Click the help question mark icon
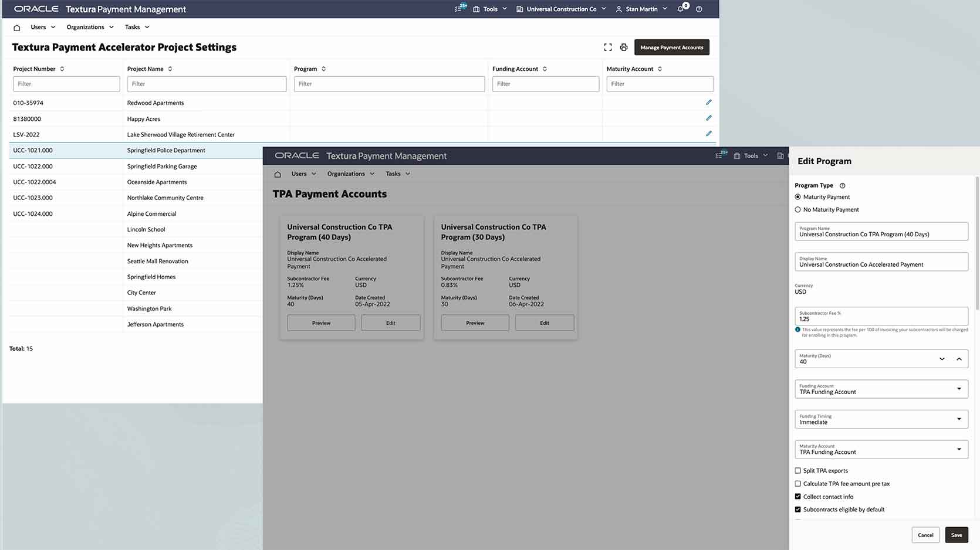 [699, 9]
